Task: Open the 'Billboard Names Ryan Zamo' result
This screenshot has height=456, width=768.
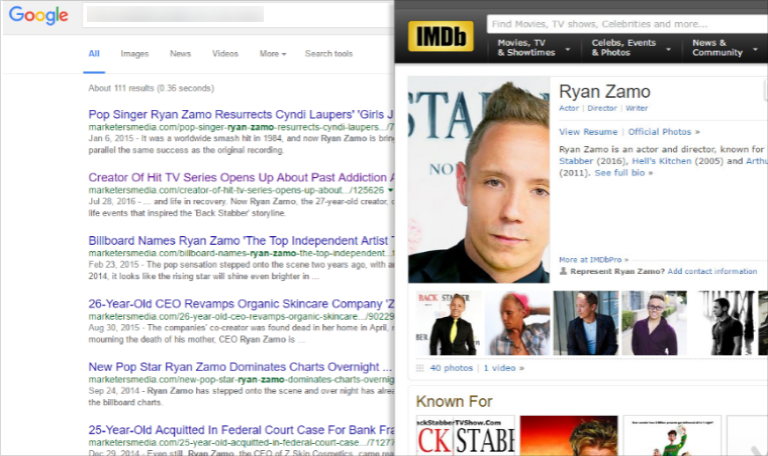Action: coord(241,240)
